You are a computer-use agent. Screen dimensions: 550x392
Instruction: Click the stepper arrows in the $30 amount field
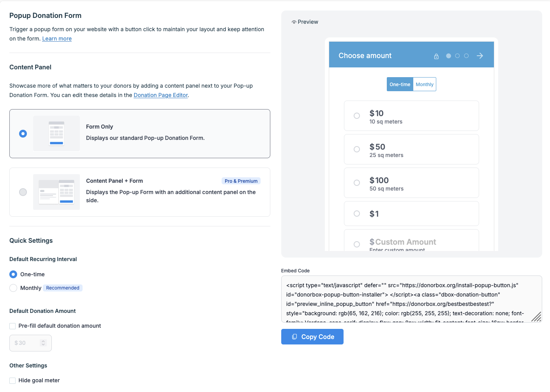pos(43,343)
